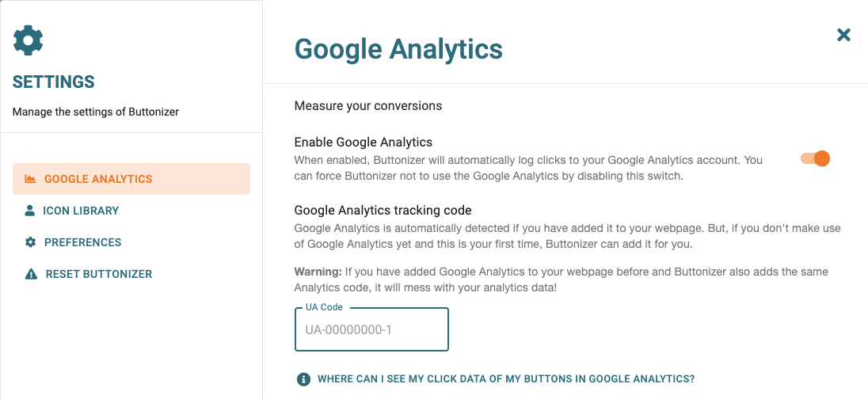Viewport: 868px width, 399px height.
Task: Close the settings panel with the X
Action: [843, 36]
